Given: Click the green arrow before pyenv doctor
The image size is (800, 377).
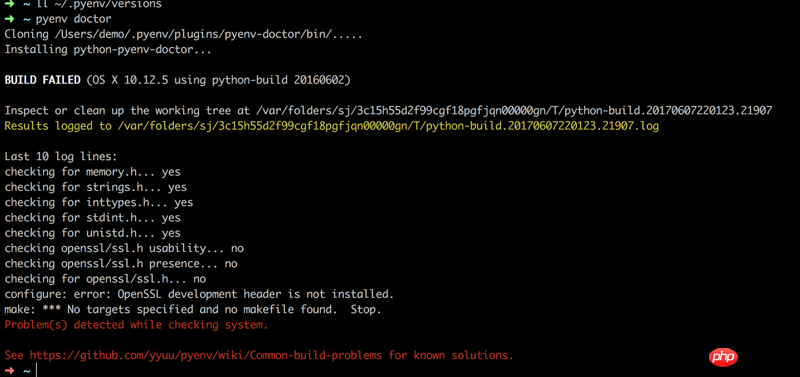Looking at the screenshot, I should pyautogui.click(x=9, y=19).
